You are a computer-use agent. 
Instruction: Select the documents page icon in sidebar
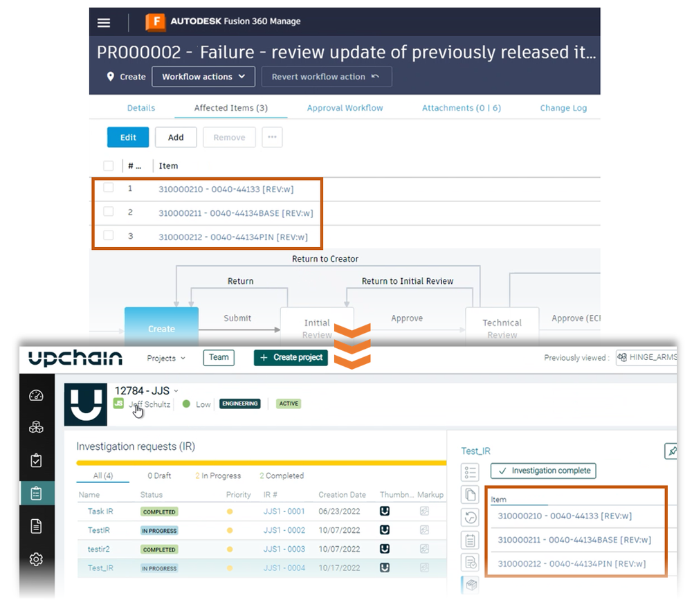pyautogui.click(x=37, y=526)
